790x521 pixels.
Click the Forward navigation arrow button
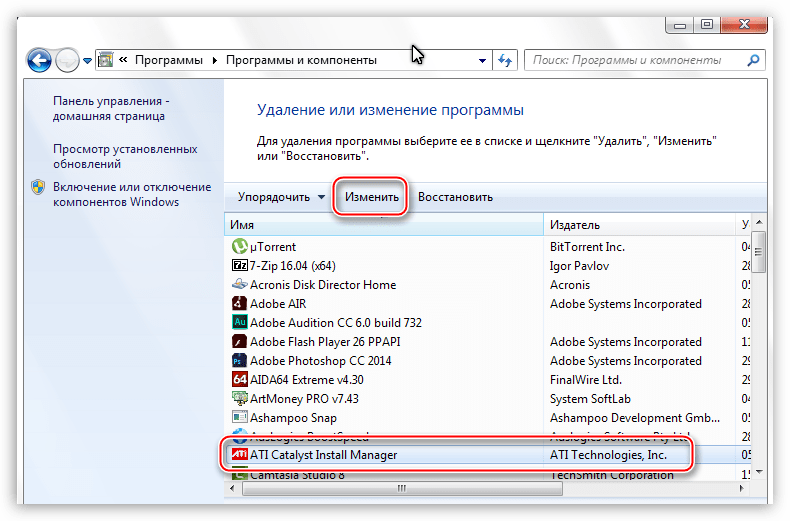[67, 60]
